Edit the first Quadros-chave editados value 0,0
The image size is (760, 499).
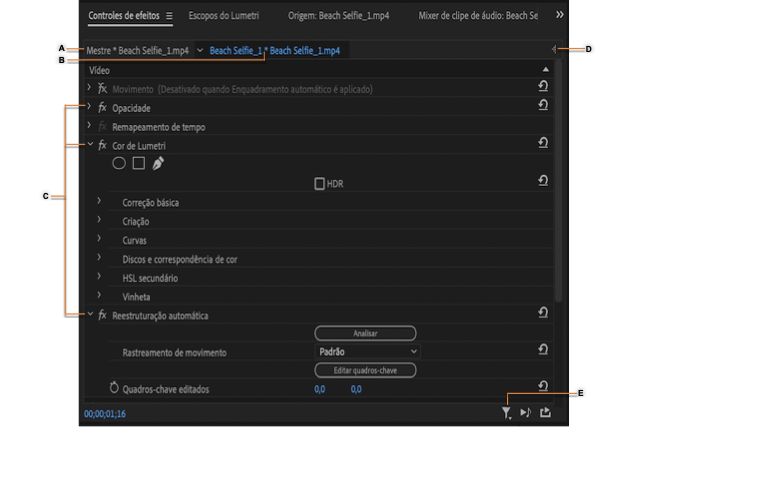319,389
